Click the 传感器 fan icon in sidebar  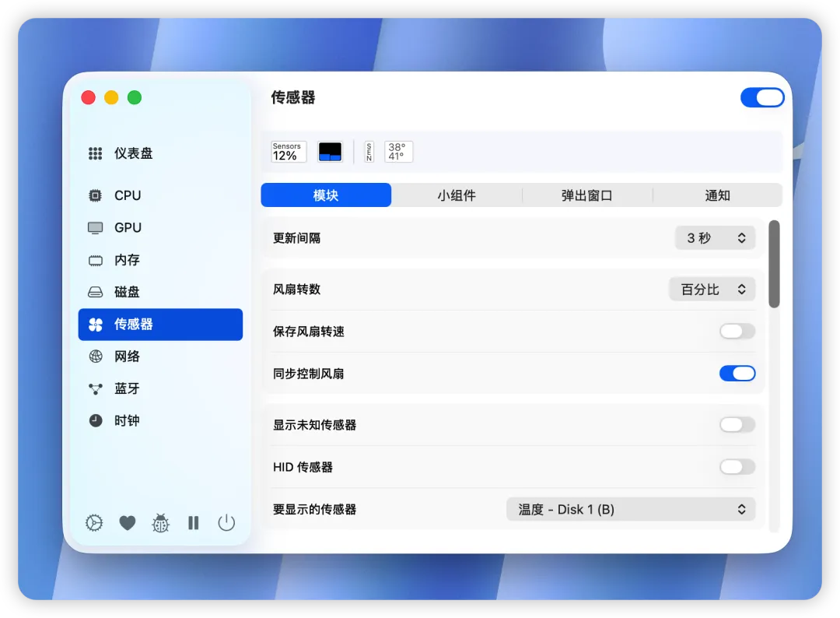[x=96, y=325]
